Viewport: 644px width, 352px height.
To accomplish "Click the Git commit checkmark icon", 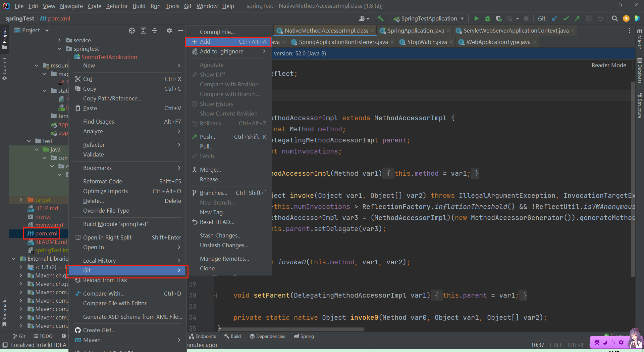I will (x=566, y=18).
